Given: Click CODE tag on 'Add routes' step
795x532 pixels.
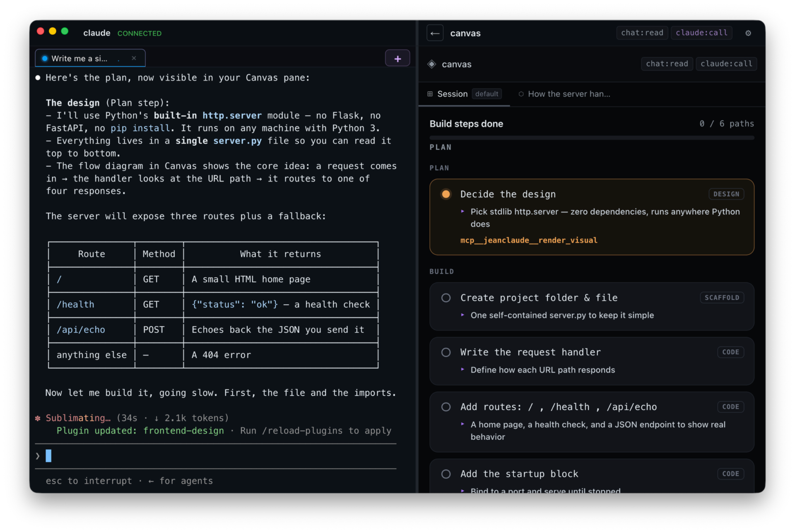Looking at the screenshot, I should 730,407.
